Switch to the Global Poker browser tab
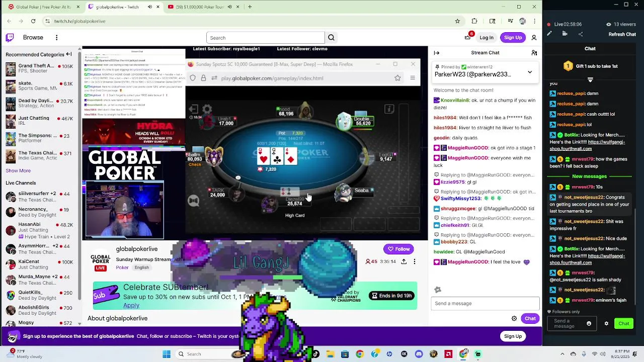644x362 pixels. coord(43,7)
